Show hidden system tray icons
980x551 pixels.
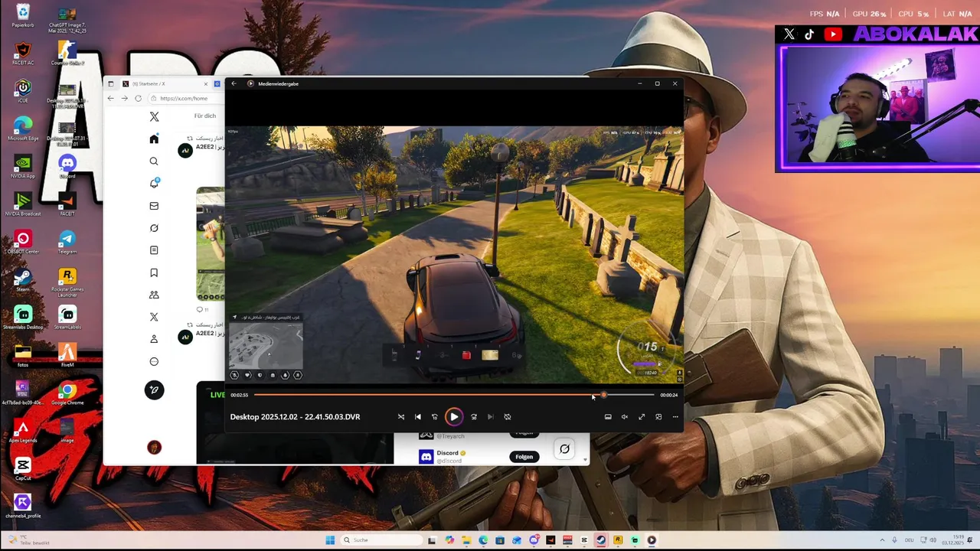(882, 540)
